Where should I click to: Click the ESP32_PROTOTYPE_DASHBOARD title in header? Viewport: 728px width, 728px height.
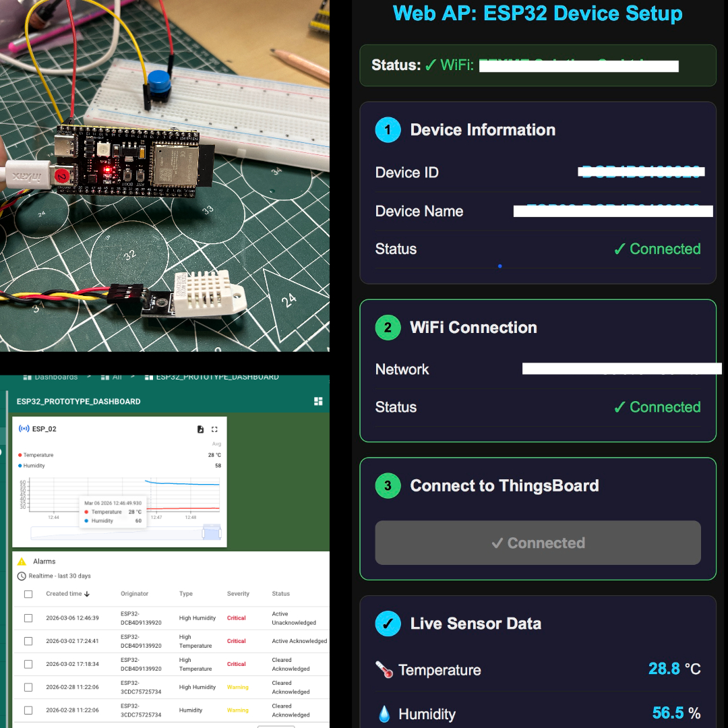click(78, 402)
